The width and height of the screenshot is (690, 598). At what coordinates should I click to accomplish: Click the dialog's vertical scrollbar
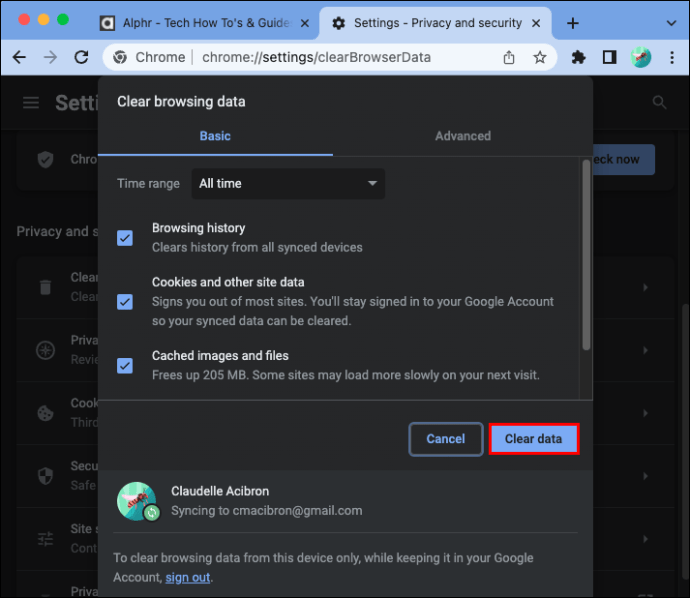click(x=586, y=255)
